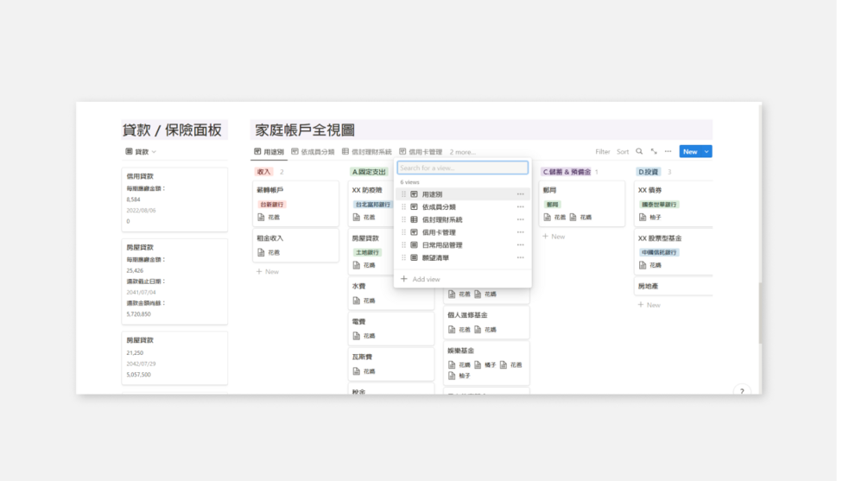The image size is (868, 481).
Task: Grab drag handle of 用途別 list row
Action: pos(403,194)
